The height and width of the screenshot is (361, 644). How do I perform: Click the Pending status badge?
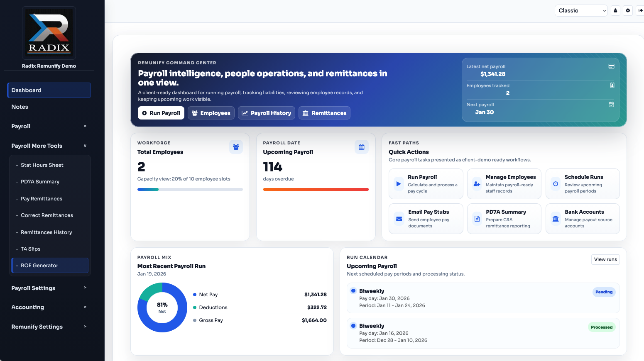click(604, 292)
